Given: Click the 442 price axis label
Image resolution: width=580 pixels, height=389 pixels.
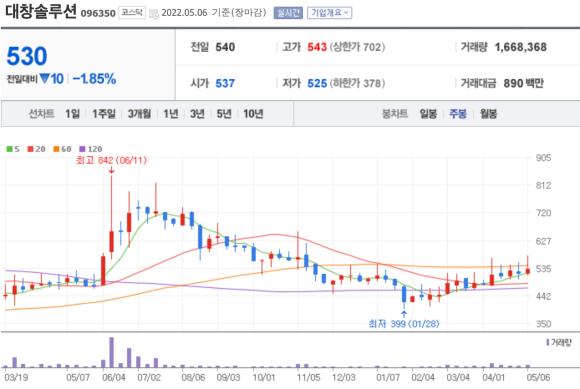Looking at the screenshot, I should (543, 296).
